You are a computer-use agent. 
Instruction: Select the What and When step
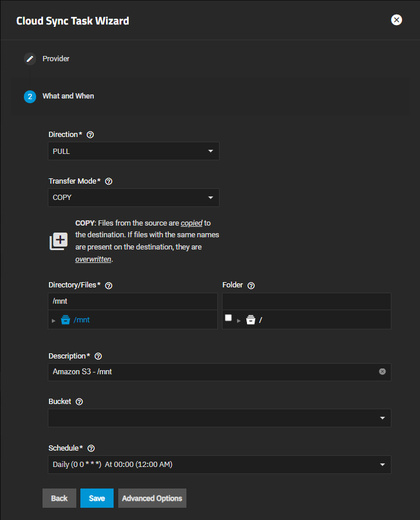tap(68, 96)
